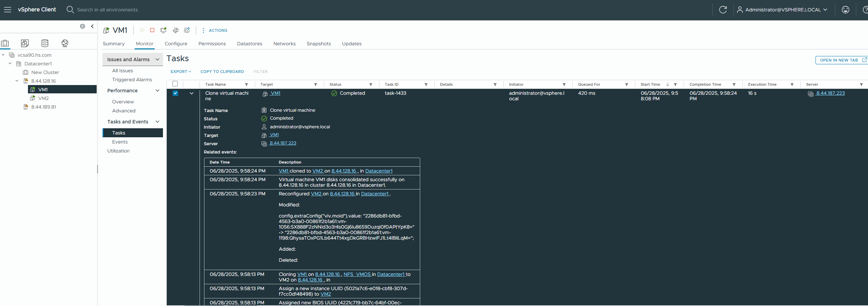Open NFS_VMOS datastore link
This screenshot has height=306, width=868.
(357, 275)
